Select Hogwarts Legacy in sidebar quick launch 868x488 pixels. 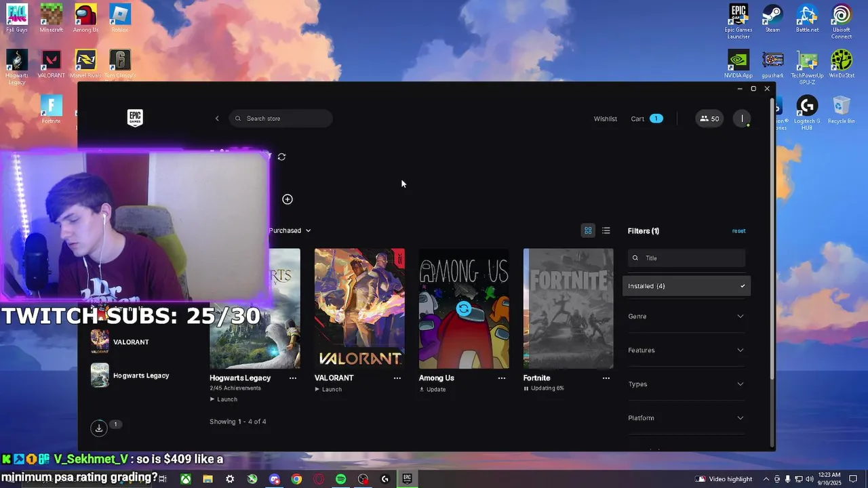[130, 375]
